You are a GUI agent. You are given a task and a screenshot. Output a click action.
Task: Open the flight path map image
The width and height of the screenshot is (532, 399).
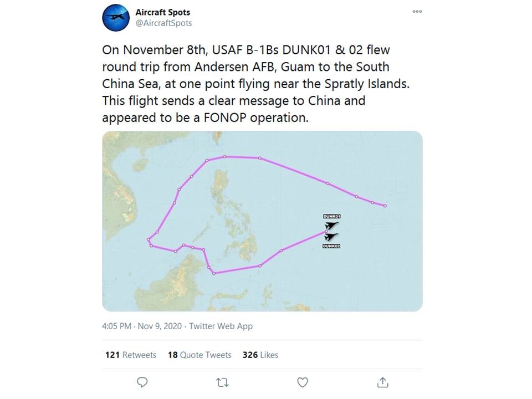(262, 221)
